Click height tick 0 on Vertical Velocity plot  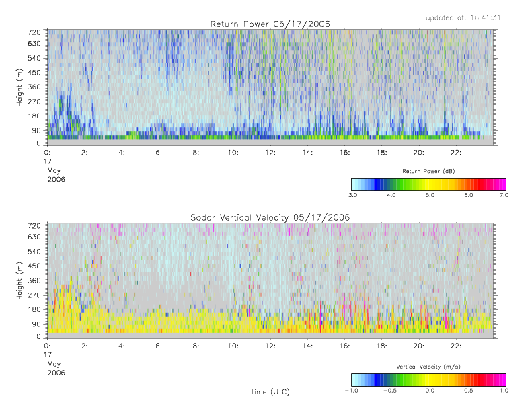click(x=38, y=337)
